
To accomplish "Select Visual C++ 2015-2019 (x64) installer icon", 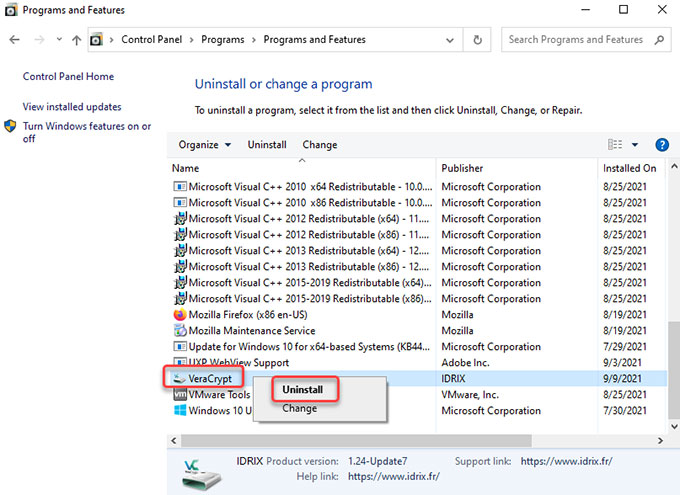I will pos(180,282).
